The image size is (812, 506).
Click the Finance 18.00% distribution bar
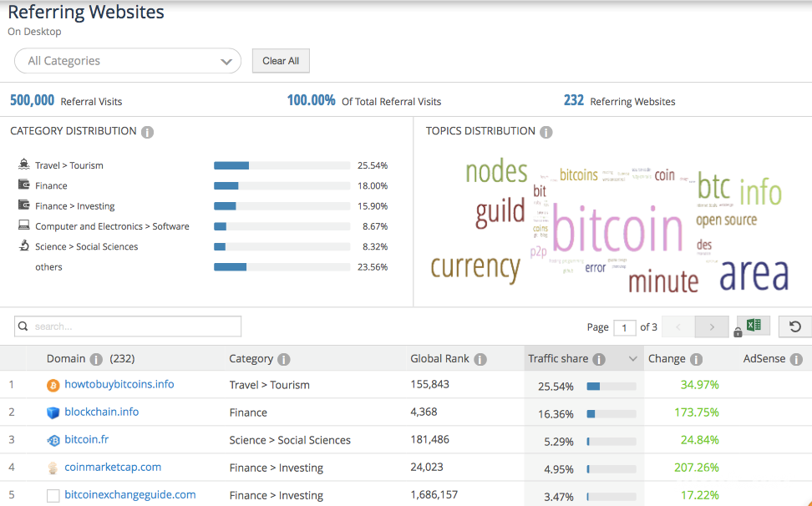pyautogui.click(x=282, y=185)
